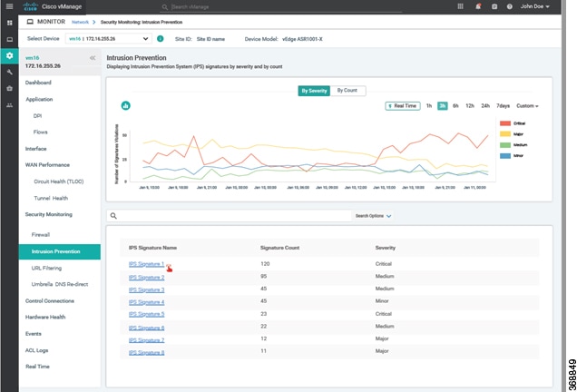Select the By Count chart view
The height and width of the screenshot is (392, 577).
347,91
